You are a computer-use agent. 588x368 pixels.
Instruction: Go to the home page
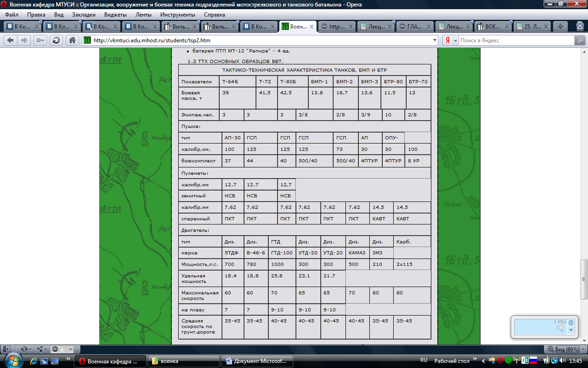coord(72,40)
